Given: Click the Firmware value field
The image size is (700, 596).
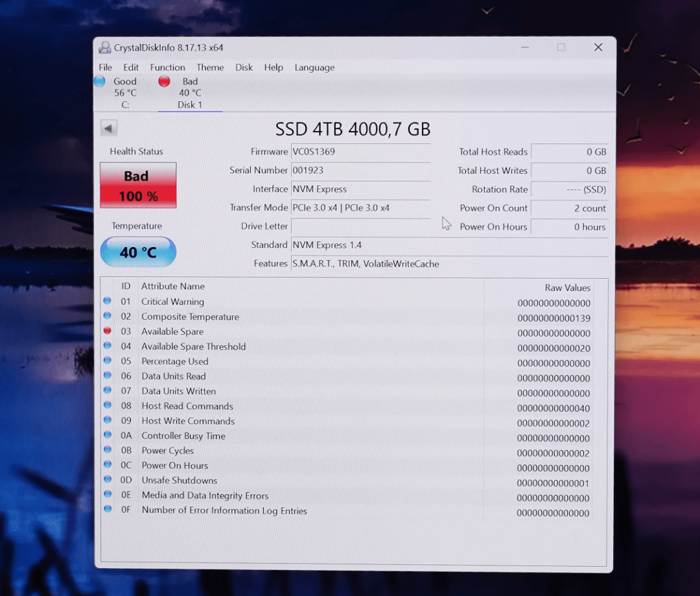Looking at the screenshot, I should [360, 152].
